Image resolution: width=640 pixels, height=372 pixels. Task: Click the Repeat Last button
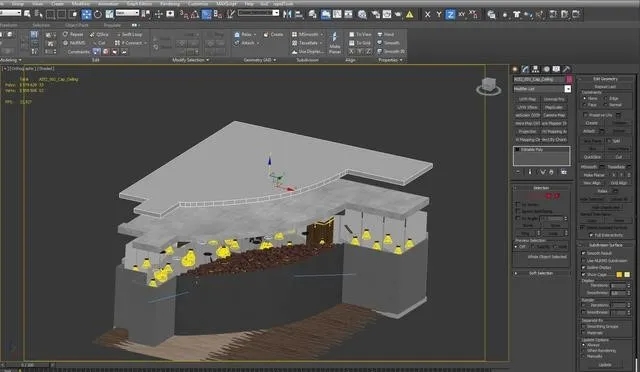[x=605, y=87]
